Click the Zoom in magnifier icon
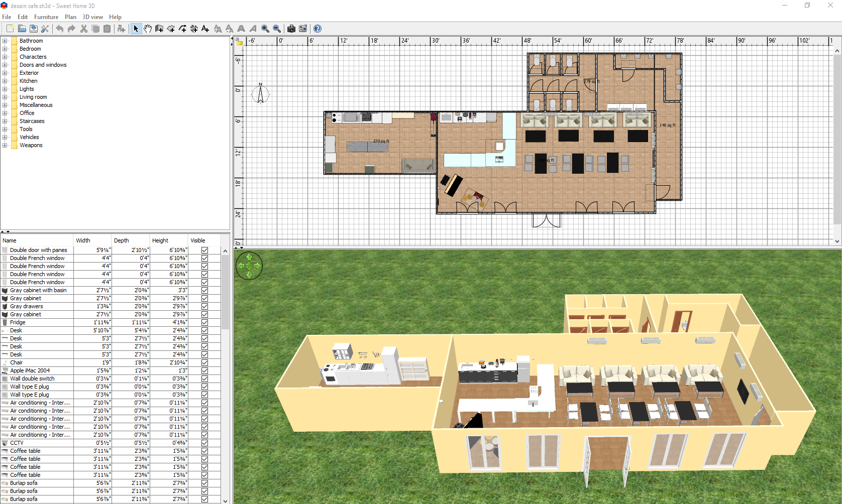 click(265, 29)
